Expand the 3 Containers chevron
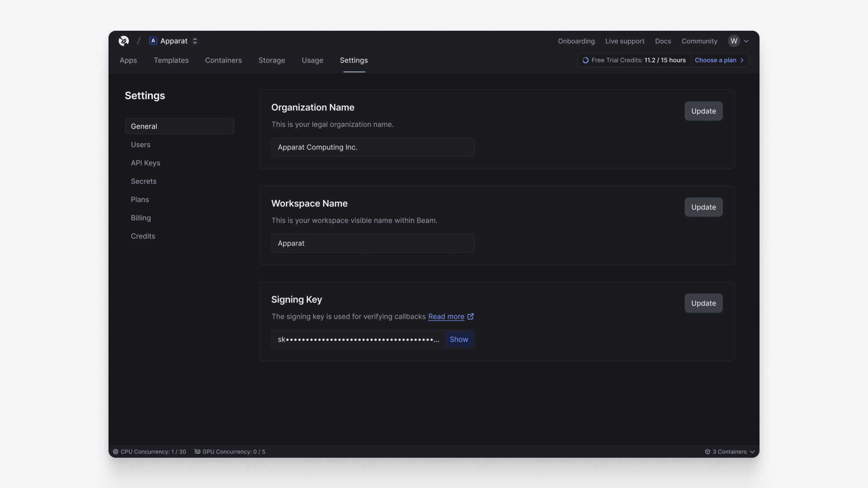Viewport: 868px width, 488px height. (x=752, y=451)
